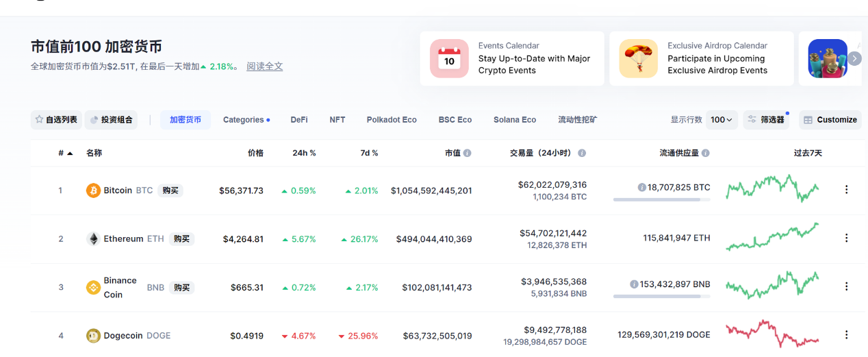Click 购买 button next to Bitcoin
This screenshot has width=868, height=357.
point(170,190)
